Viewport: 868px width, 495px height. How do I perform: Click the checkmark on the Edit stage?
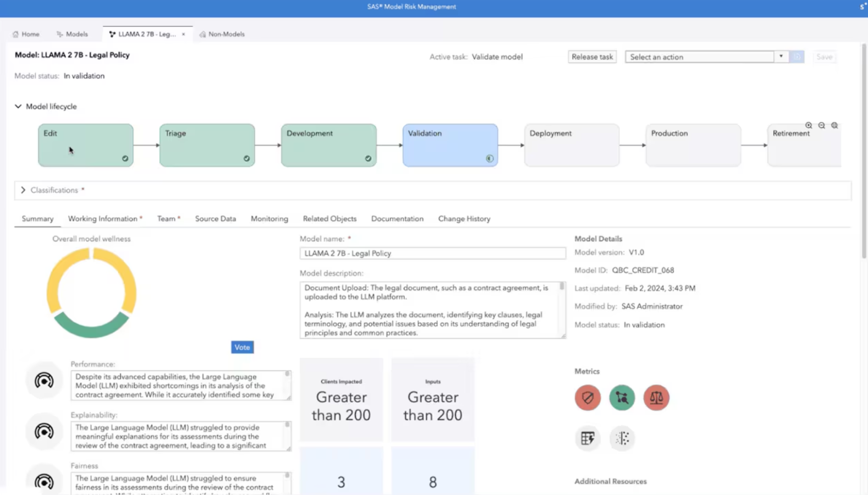[125, 159]
